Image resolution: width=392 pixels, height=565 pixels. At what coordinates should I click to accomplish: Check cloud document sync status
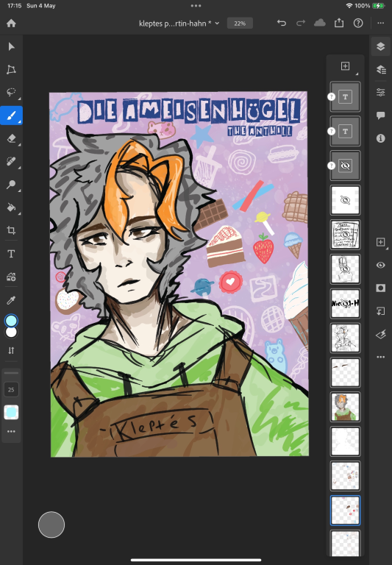point(320,24)
